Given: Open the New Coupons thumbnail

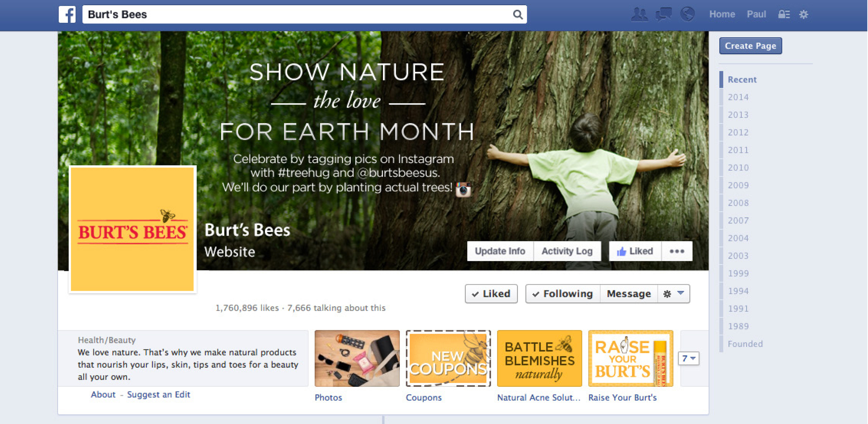Looking at the screenshot, I should point(448,358).
